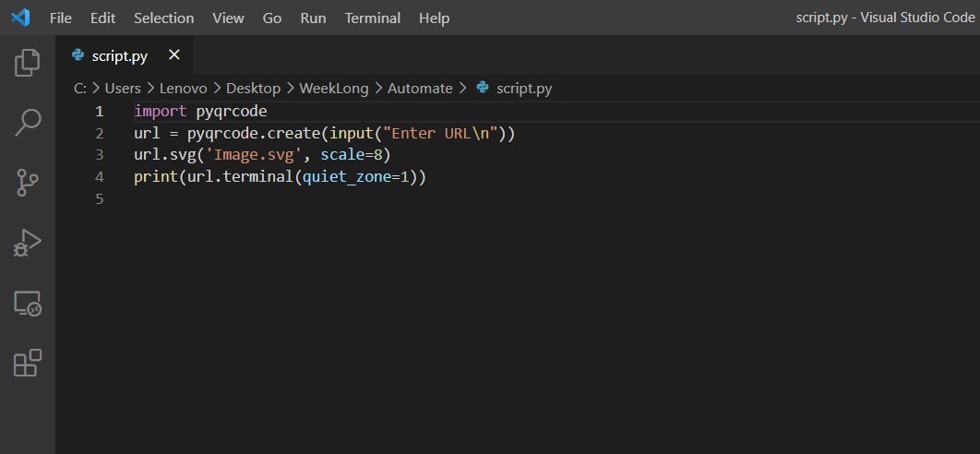Click the Automate breadcrumb folder
This screenshot has width=980, height=454.
[420, 89]
